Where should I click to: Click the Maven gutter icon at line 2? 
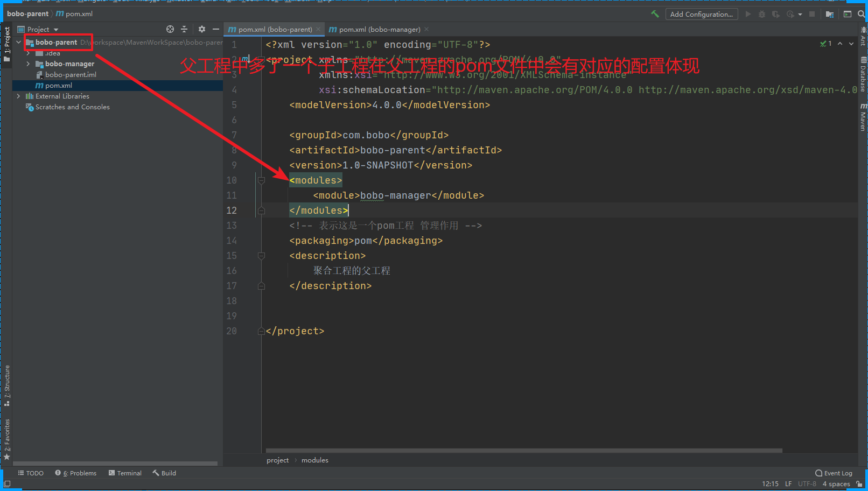point(246,58)
